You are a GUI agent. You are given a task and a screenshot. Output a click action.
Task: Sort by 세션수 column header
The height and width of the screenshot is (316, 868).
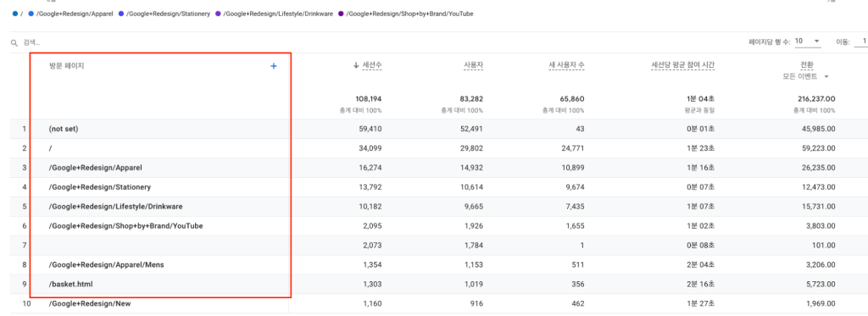(x=372, y=66)
